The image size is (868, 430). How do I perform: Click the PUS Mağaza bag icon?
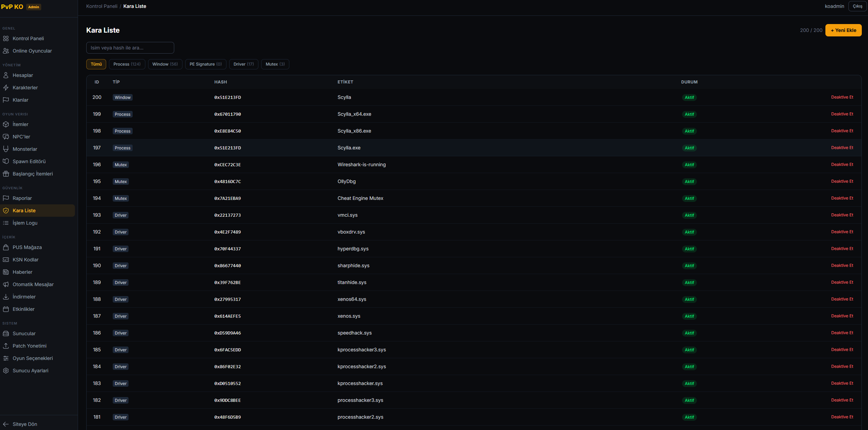tap(6, 247)
